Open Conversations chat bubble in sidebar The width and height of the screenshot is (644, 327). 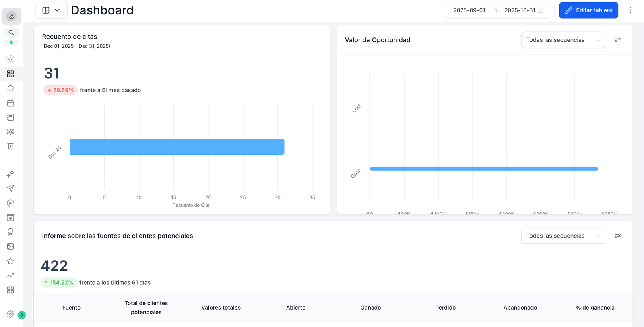coord(10,89)
